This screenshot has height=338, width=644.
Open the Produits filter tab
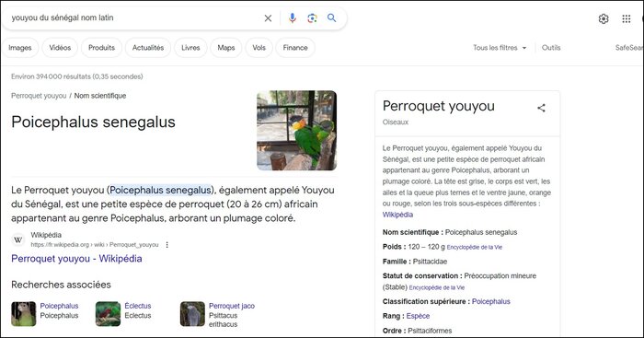click(x=101, y=48)
